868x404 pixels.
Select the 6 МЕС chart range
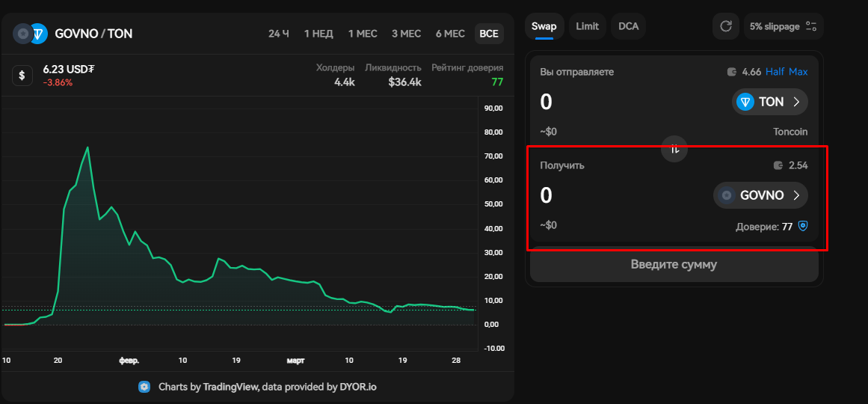point(450,34)
